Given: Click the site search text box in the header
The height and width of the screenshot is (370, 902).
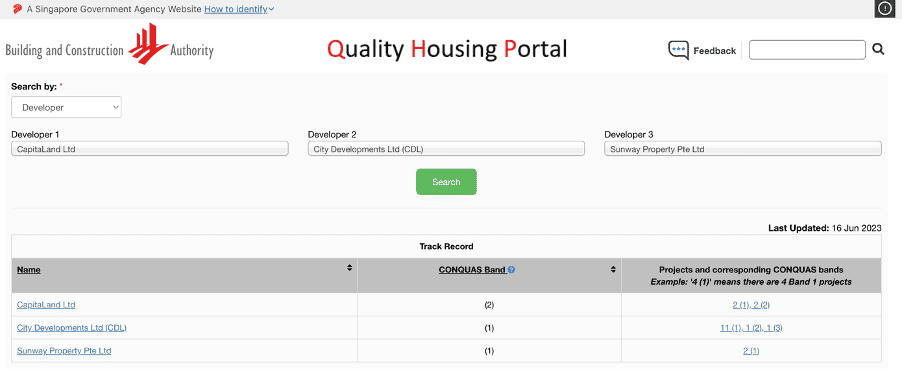Looking at the screenshot, I should [807, 50].
